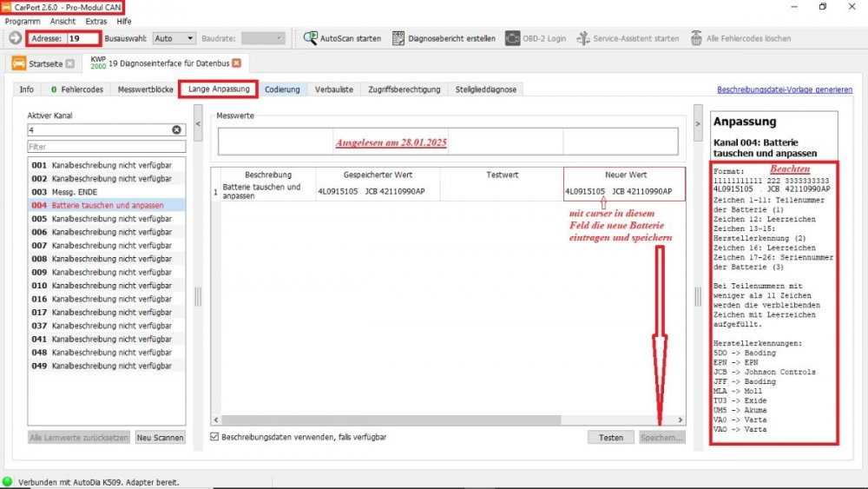
Task: Click Service-Assistent starten in the toolbar
Action: (x=628, y=38)
